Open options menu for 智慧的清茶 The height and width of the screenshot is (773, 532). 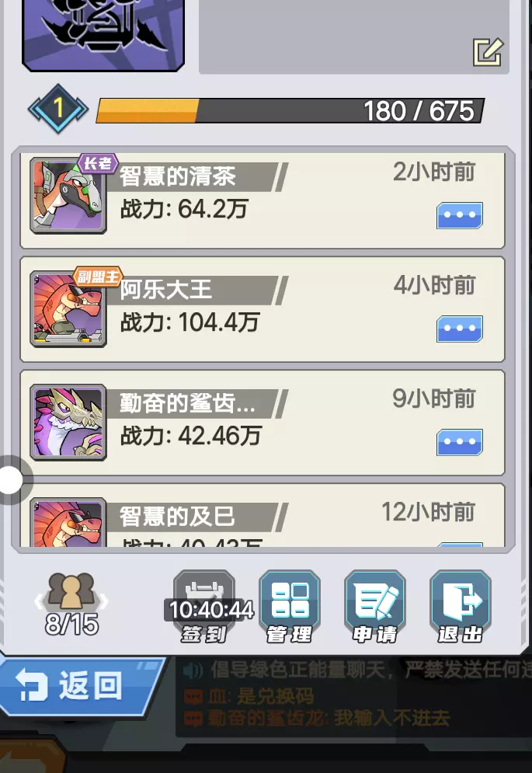[x=460, y=215]
